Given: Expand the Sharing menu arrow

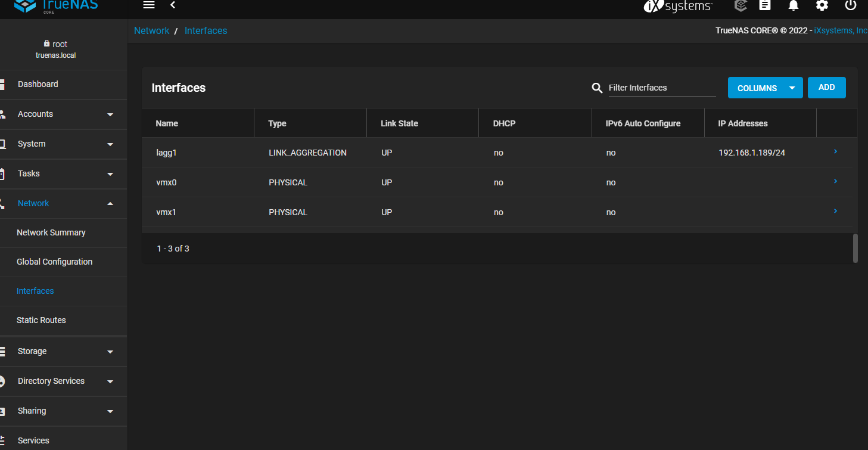Looking at the screenshot, I should point(110,411).
